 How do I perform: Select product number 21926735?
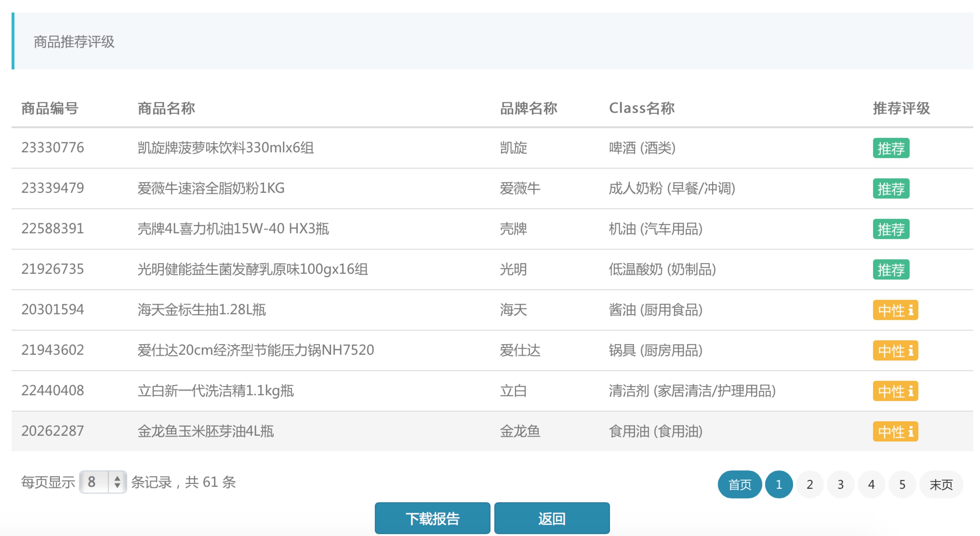(x=53, y=269)
